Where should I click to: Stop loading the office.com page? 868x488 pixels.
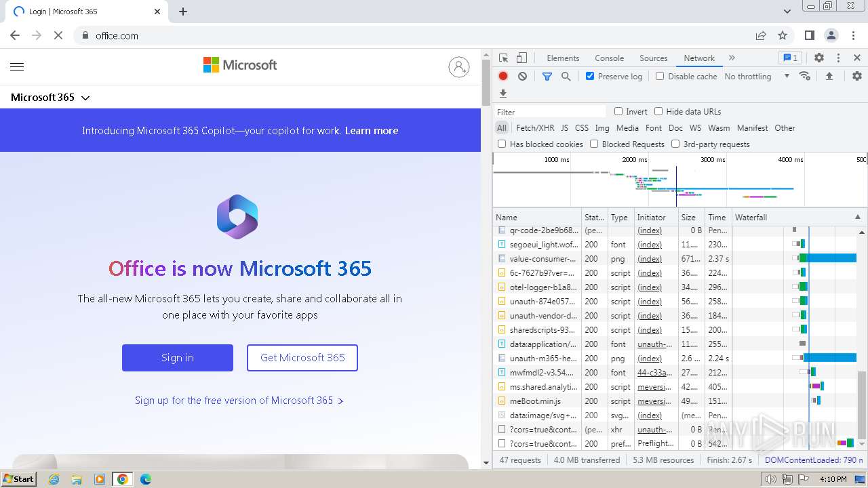click(x=58, y=35)
